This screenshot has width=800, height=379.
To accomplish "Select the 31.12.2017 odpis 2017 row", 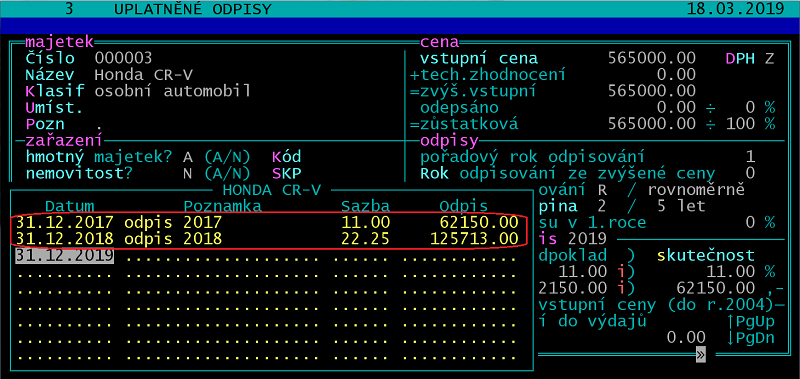I will (x=267, y=222).
